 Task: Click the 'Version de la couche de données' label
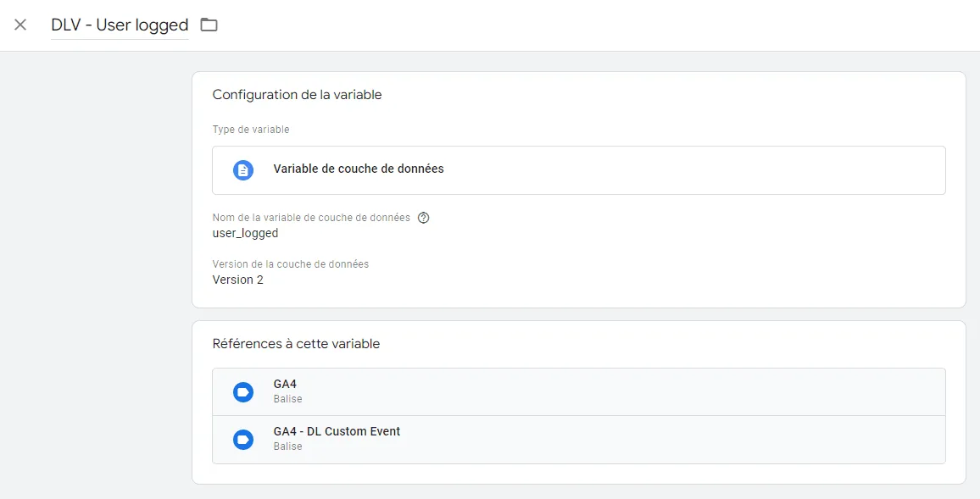[291, 264]
